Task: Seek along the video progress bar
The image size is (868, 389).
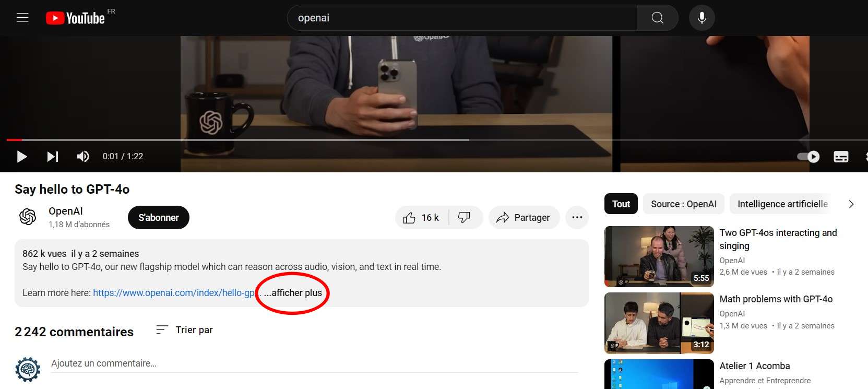Action: (436, 140)
